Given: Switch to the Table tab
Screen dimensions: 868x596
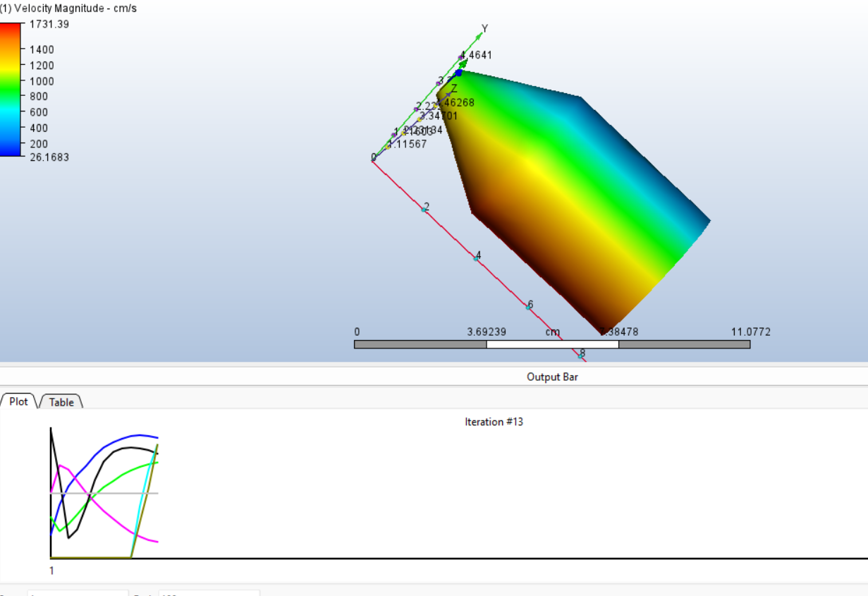Looking at the screenshot, I should [61, 402].
